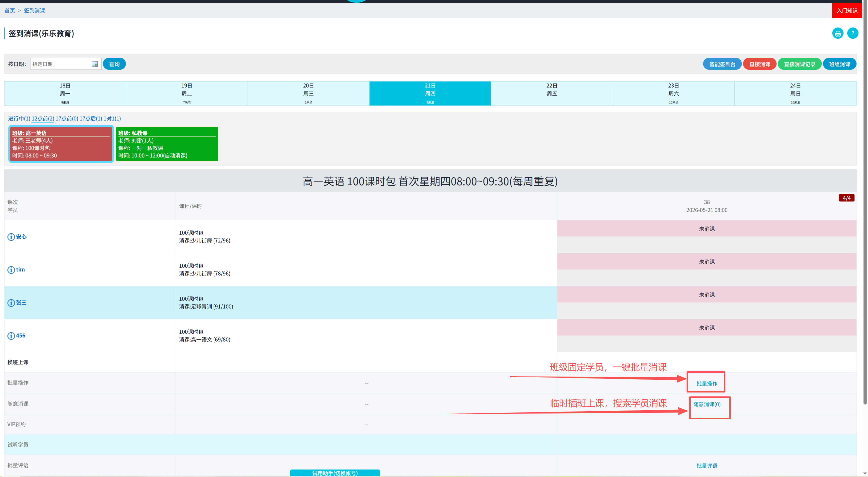Click 未消课 cell for tim

707,262
